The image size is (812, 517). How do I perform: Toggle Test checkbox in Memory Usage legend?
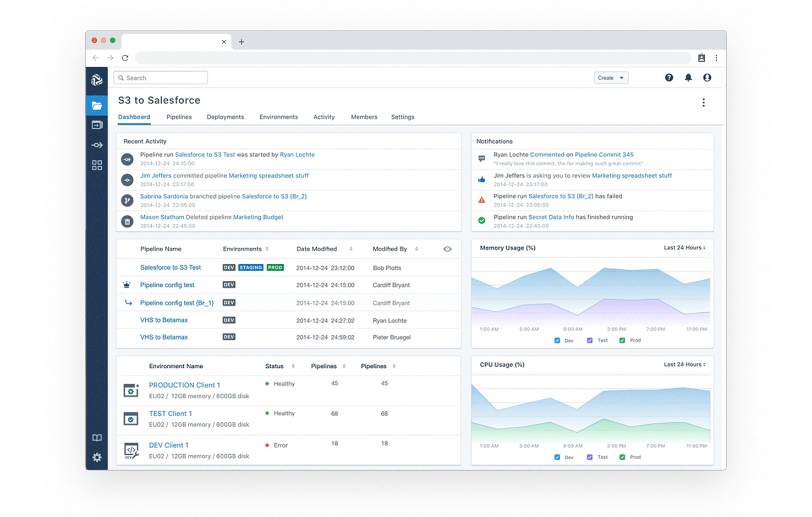click(x=590, y=340)
